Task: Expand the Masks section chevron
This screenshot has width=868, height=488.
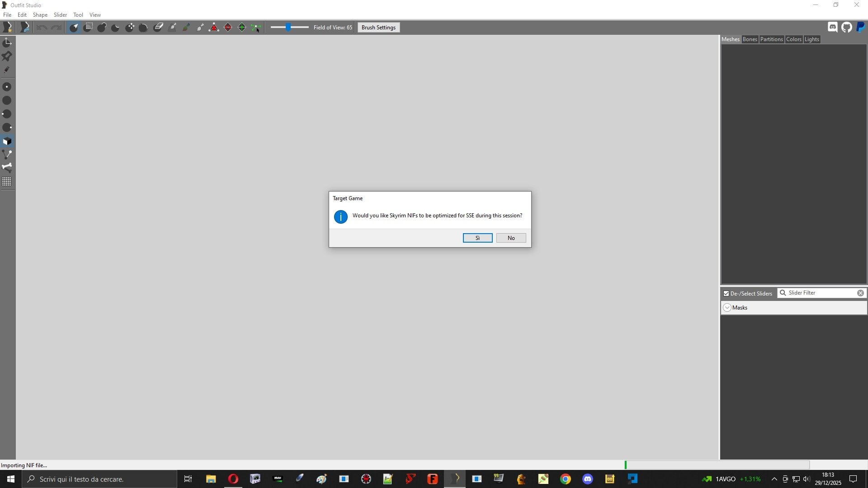Action: coord(727,308)
